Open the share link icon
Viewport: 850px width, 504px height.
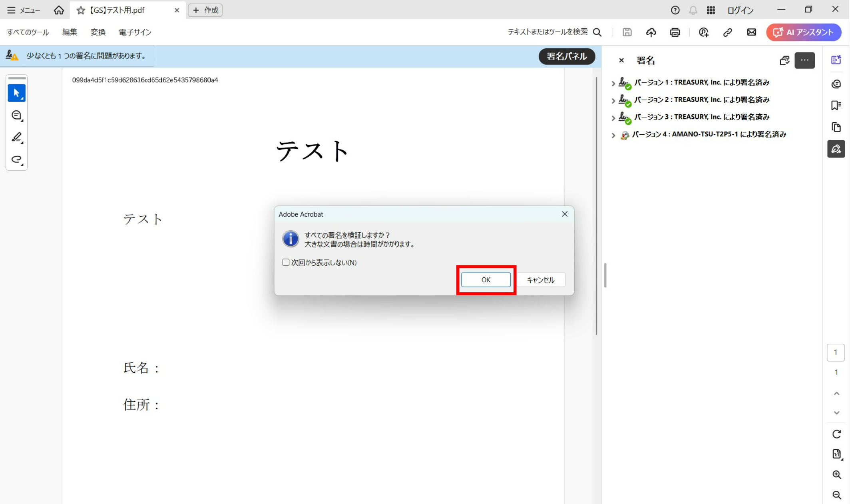727,32
